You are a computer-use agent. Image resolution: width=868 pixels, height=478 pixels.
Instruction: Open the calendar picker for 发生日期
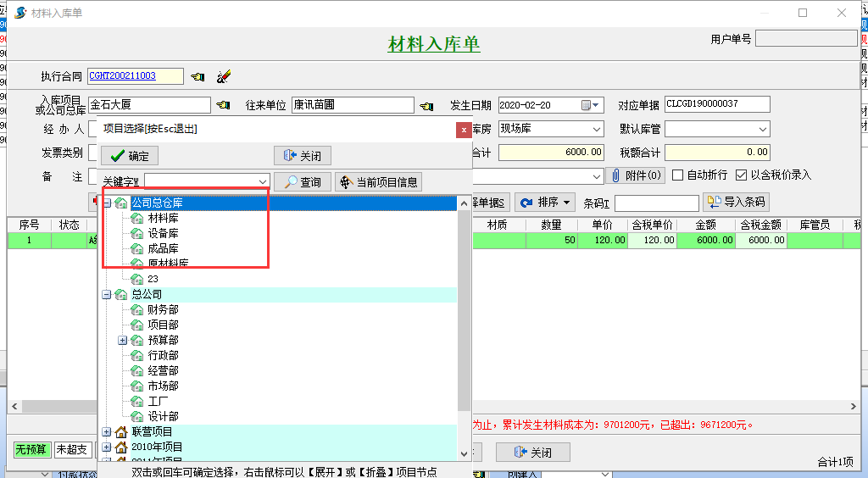(591, 105)
